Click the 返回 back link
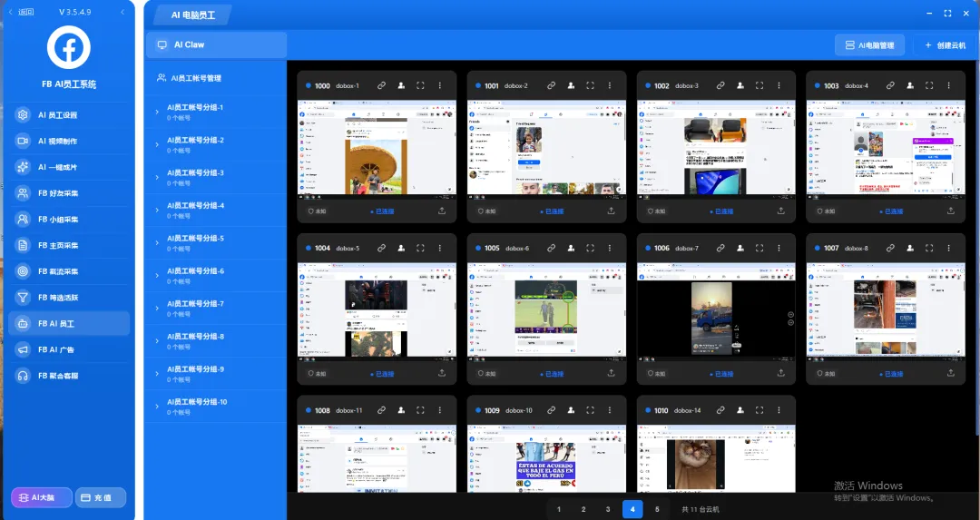Image resolution: width=980 pixels, height=520 pixels. [x=21, y=12]
